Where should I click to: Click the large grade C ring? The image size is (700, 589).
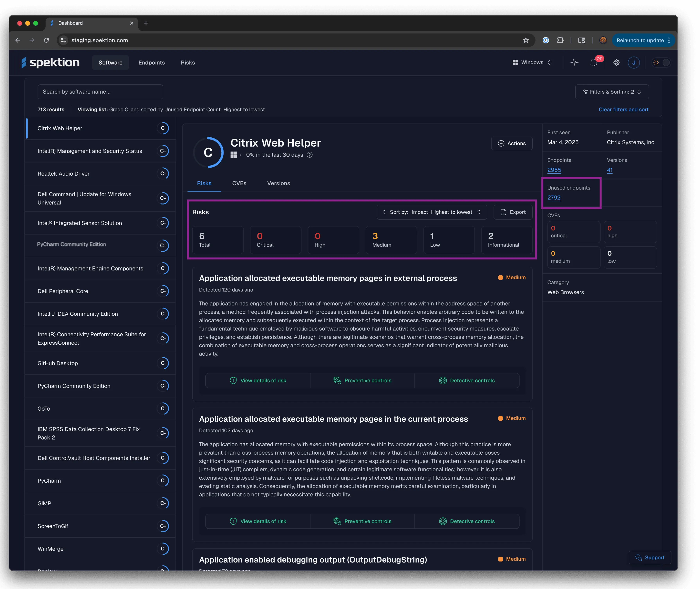(208, 153)
